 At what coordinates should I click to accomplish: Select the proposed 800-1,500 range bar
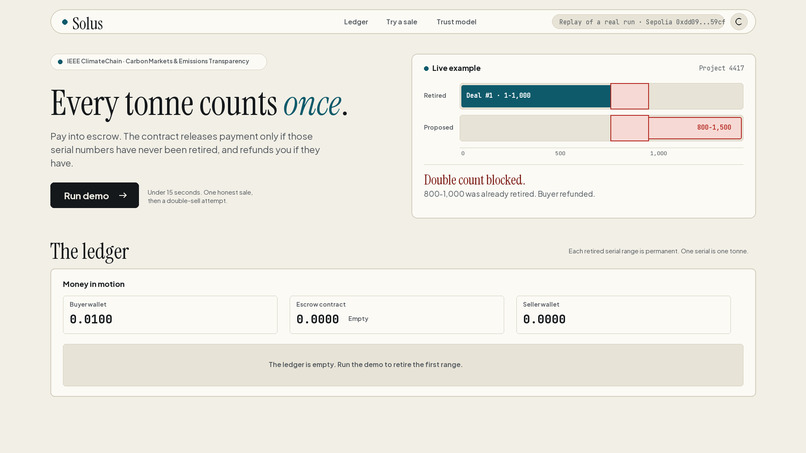click(x=695, y=128)
